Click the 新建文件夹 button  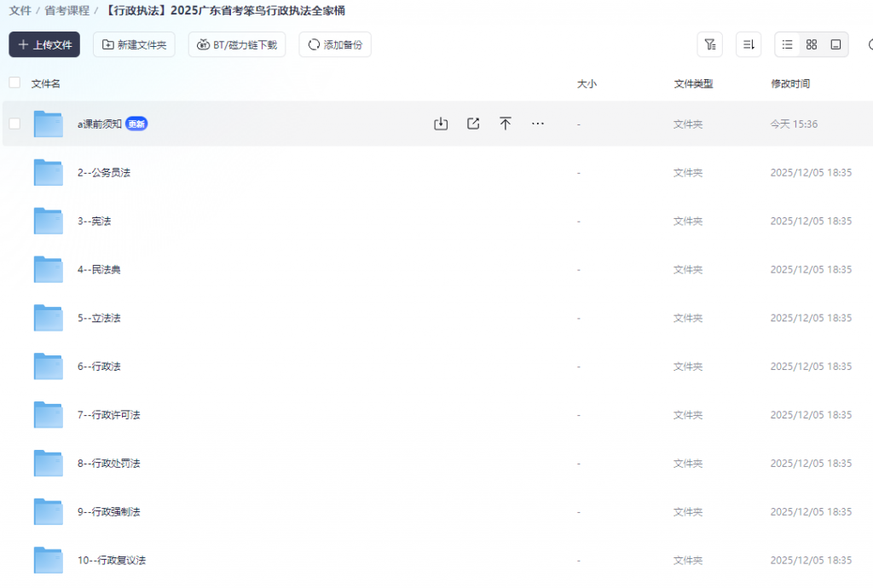tap(134, 44)
